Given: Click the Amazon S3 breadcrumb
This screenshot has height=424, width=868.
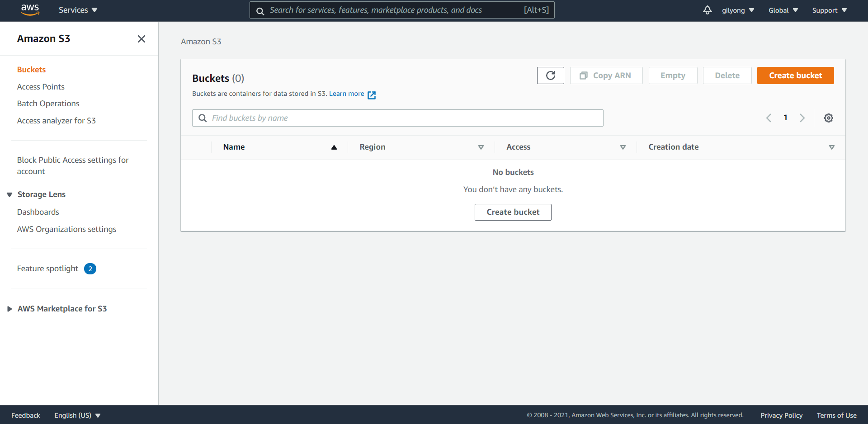Looking at the screenshot, I should [201, 42].
